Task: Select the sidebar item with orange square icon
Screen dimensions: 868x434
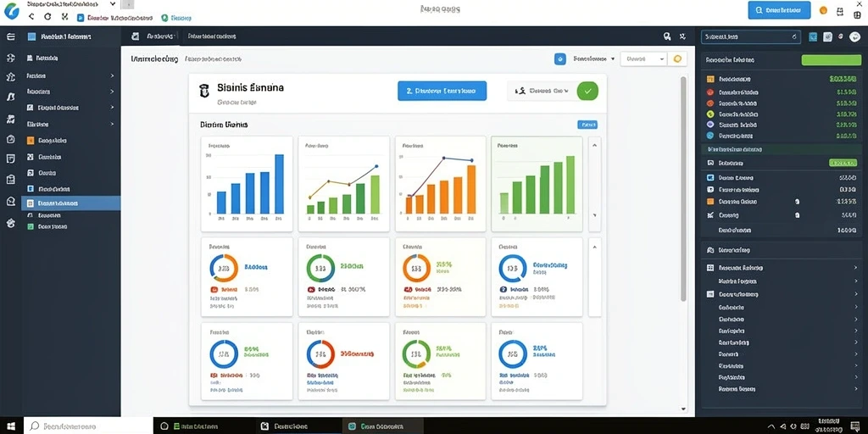Action: 70,141
